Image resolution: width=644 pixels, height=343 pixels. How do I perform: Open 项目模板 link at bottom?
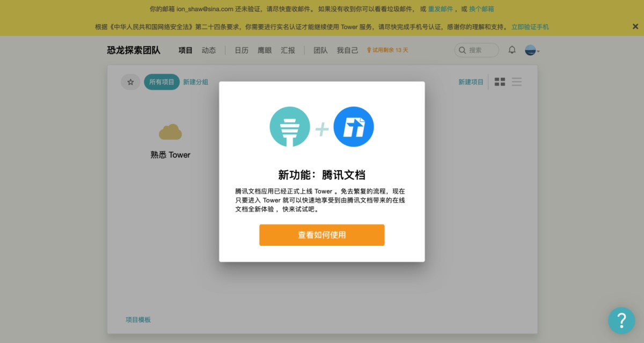(138, 319)
